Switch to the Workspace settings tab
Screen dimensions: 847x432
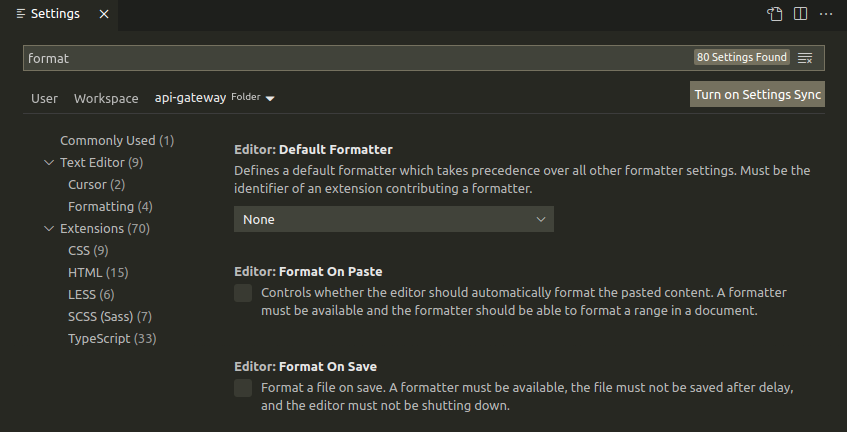(x=106, y=98)
